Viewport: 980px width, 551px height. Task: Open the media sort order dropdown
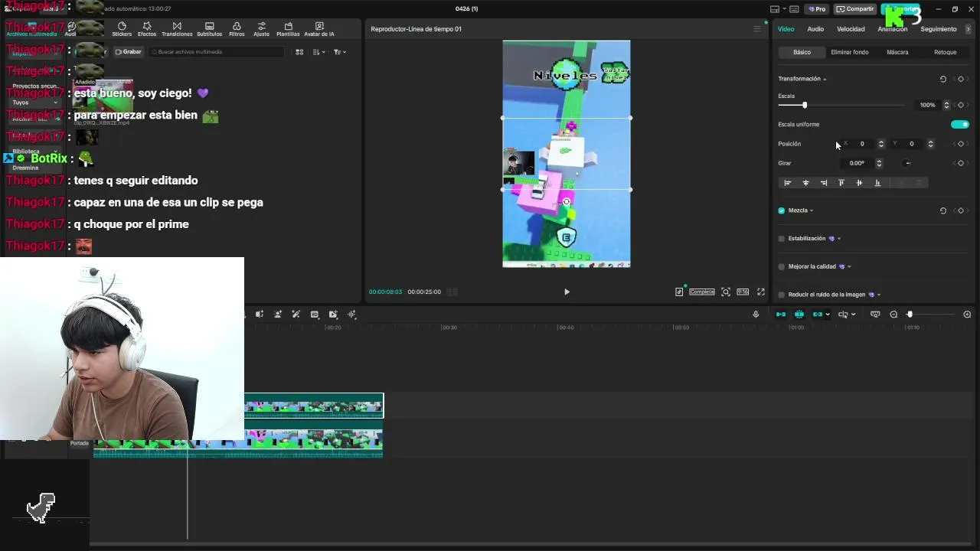point(319,52)
